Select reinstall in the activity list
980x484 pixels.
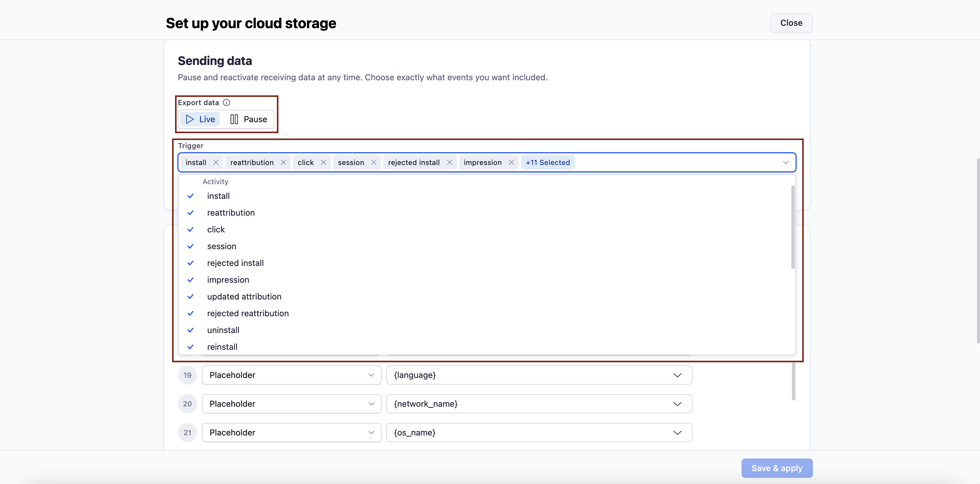(222, 347)
